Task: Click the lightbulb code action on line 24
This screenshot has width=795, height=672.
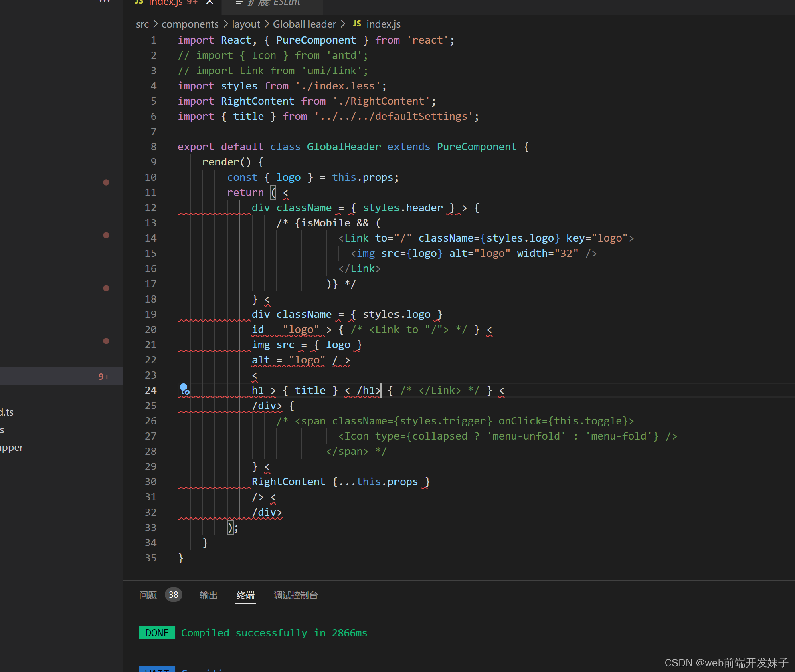Action: pos(184,388)
